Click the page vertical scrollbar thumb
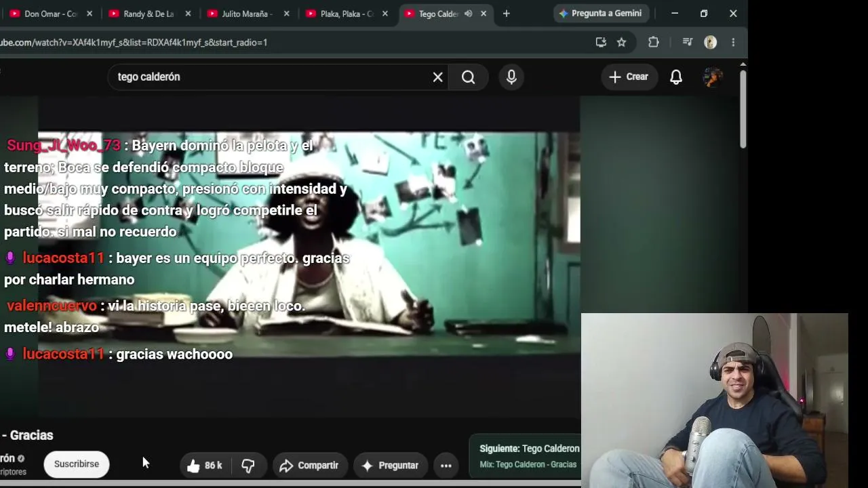Viewport: 868px width, 488px height. tap(743, 108)
